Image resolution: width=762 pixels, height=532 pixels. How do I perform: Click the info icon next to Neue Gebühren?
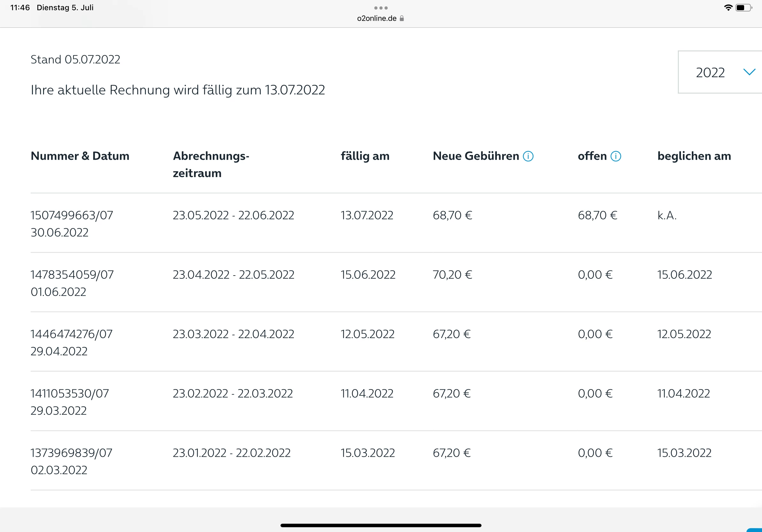[528, 156]
